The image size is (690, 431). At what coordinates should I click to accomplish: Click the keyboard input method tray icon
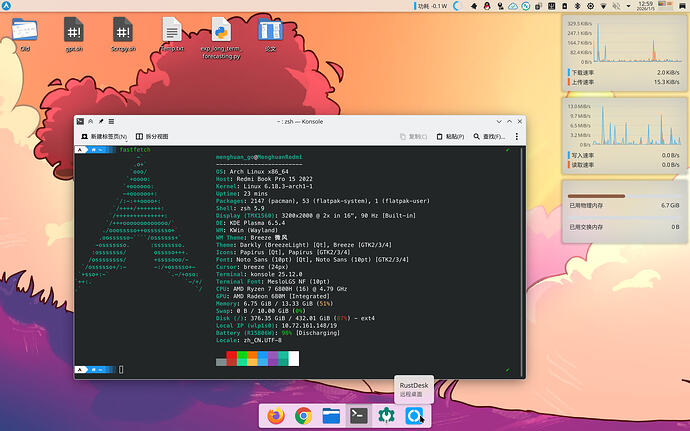click(x=551, y=6)
